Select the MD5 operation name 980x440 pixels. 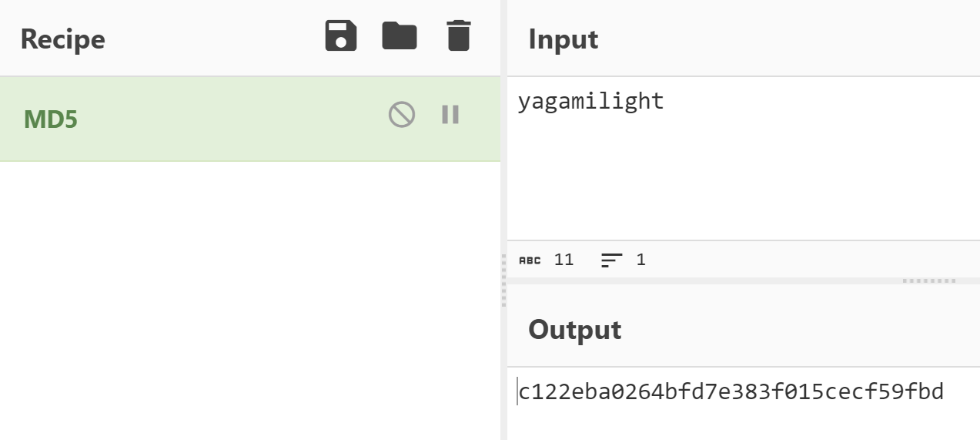coord(51,119)
